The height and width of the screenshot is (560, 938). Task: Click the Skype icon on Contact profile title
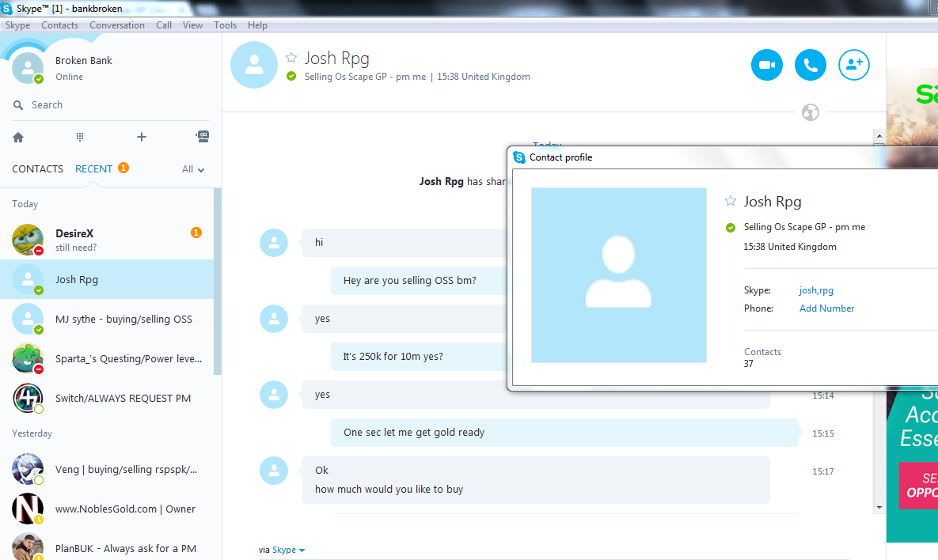(x=519, y=157)
